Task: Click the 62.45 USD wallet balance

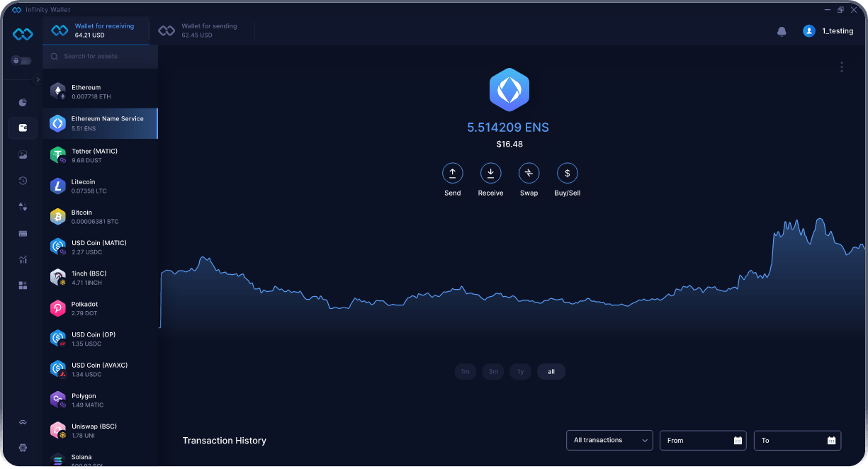Action: (x=197, y=35)
